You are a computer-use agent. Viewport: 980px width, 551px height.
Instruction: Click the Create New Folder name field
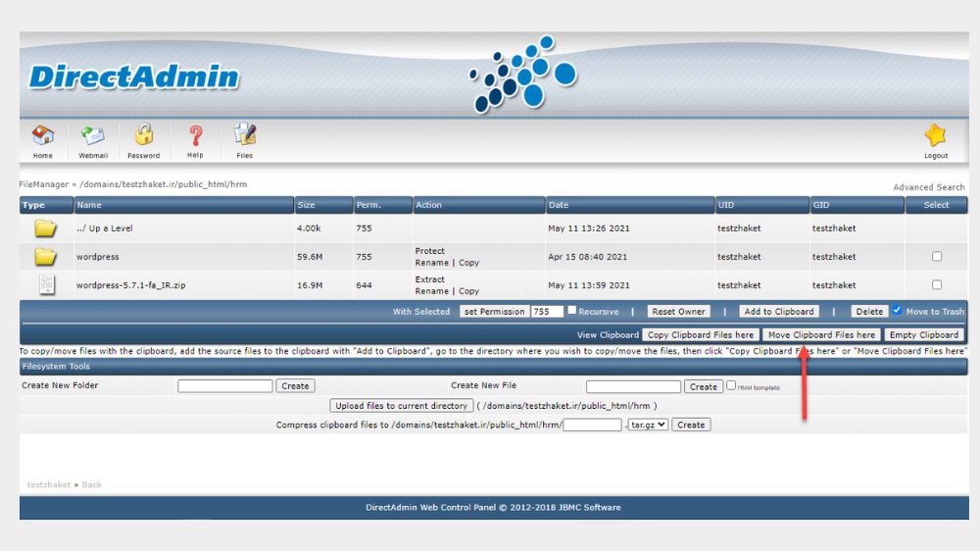225,386
